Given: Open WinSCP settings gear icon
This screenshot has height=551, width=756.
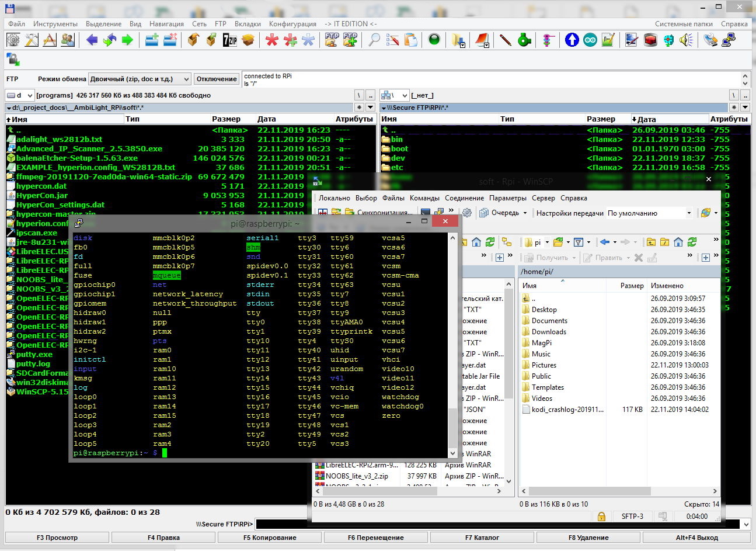Looking at the screenshot, I should 467,213.
